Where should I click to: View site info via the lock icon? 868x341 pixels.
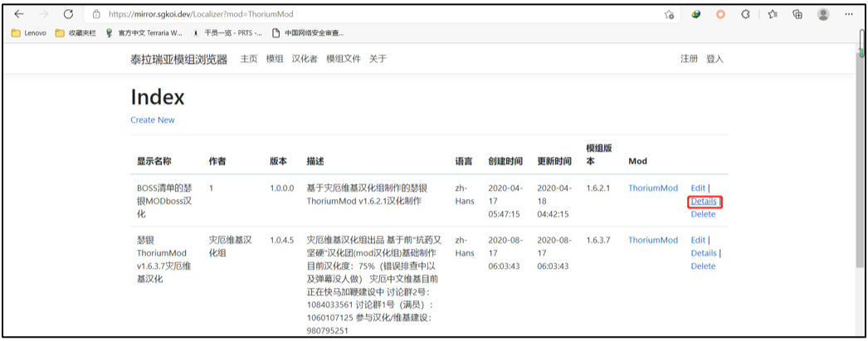[x=96, y=14]
